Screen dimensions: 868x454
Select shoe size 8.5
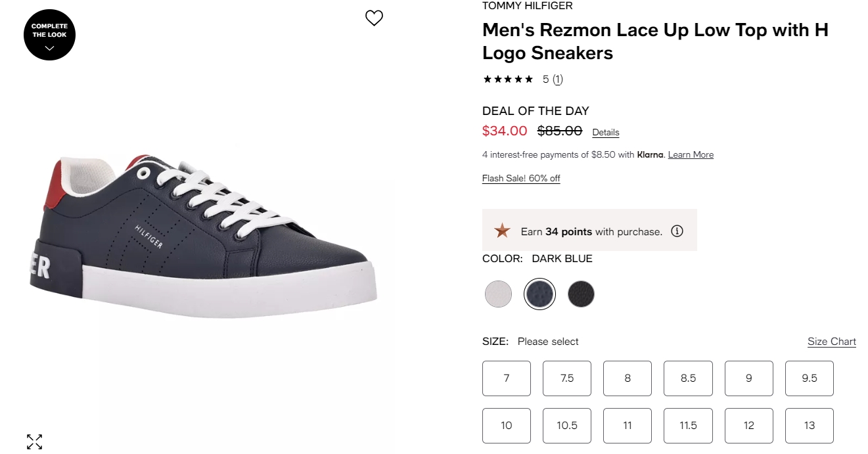coord(688,378)
